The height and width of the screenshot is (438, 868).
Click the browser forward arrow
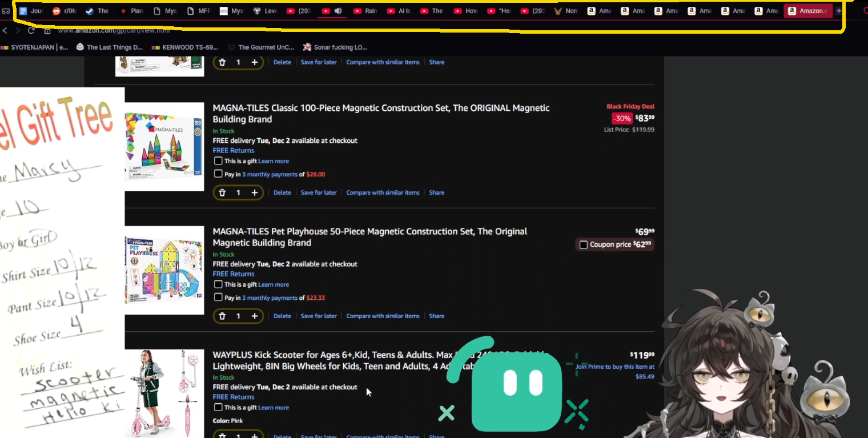(x=18, y=30)
